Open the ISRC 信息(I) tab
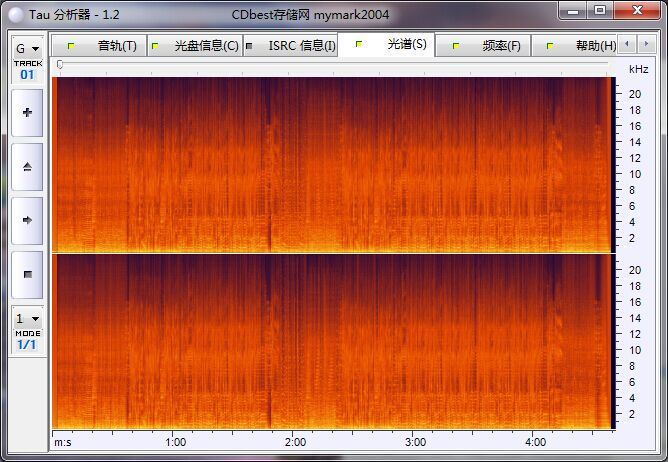 [291, 46]
